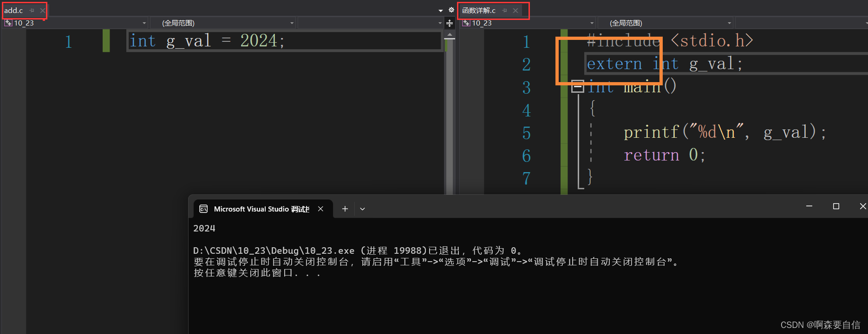The image size is (868, 334).
Task: Minimize the console window
Action: [x=809, y=206]
